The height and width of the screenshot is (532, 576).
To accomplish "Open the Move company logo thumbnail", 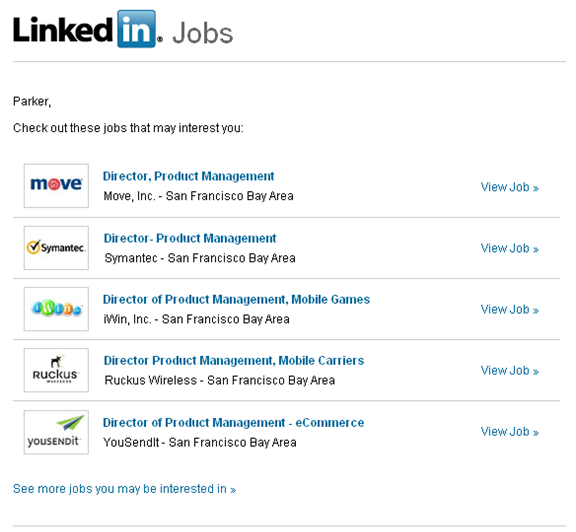I will click(x=56, y=186).
